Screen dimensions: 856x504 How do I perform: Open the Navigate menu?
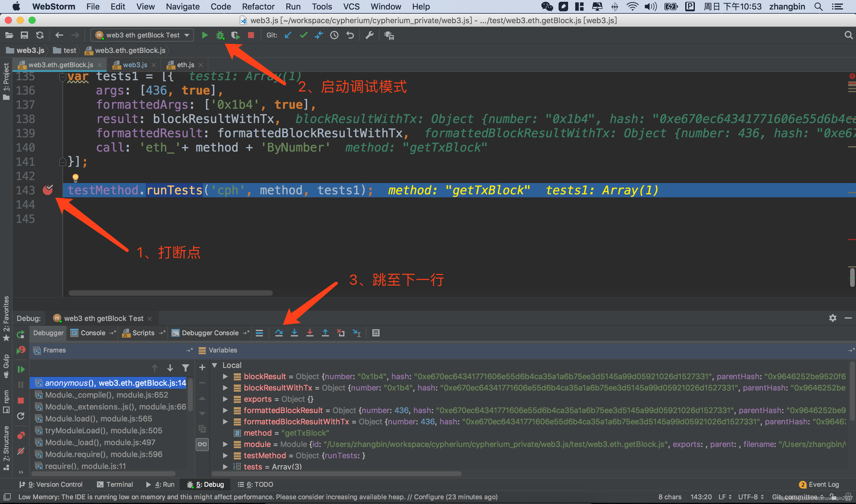[183, 7]
